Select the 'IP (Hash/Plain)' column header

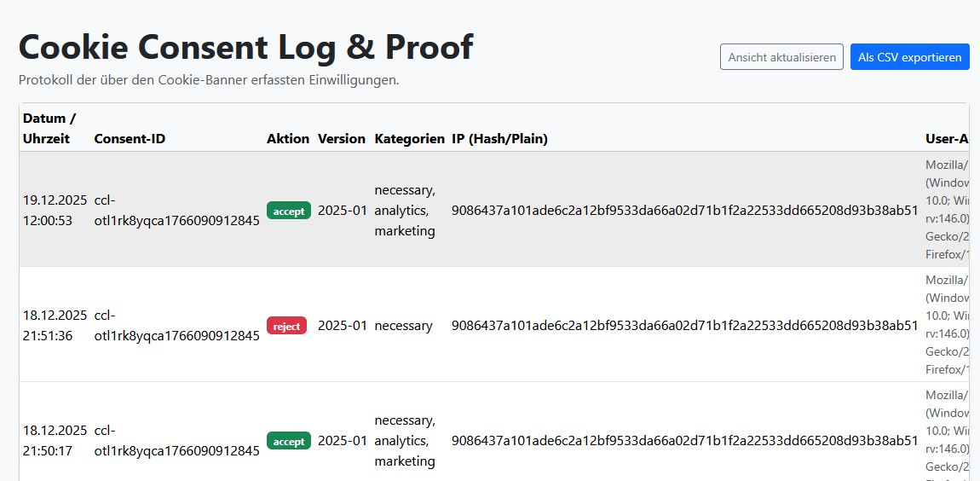[499, 138]
